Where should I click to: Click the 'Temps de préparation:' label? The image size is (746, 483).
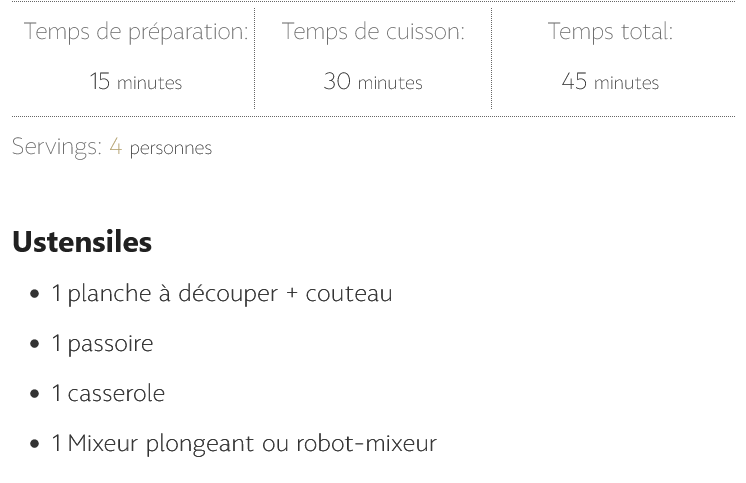pyautogui.click(x=135, y=32)
